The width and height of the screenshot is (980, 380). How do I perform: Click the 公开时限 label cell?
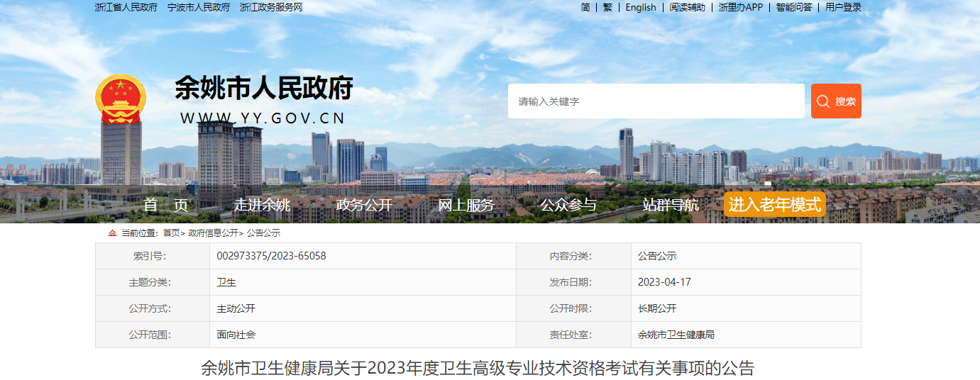click(x=573, y=308)
